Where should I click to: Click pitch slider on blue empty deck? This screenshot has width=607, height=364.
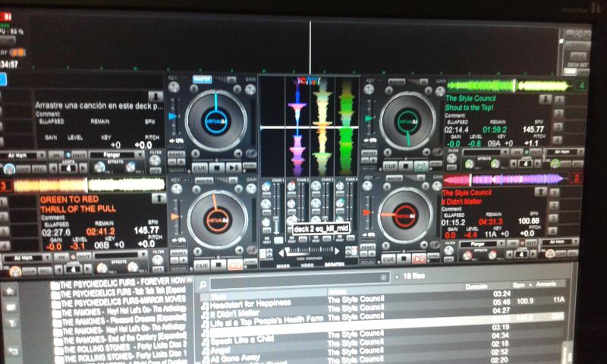pos(174,117)
